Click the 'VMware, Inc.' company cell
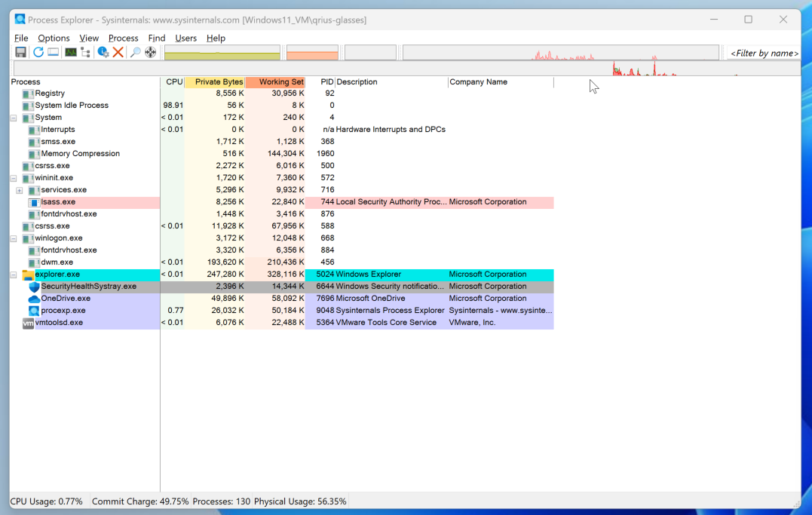 tap(472, 323)
